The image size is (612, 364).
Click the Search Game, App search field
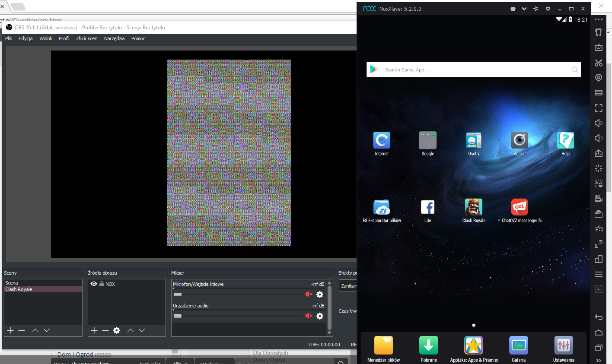(473, 70)
